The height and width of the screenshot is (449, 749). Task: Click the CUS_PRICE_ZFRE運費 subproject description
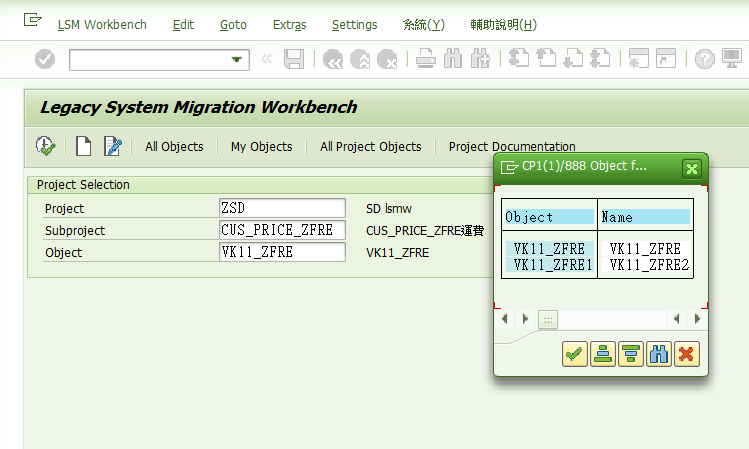[425, 231]
